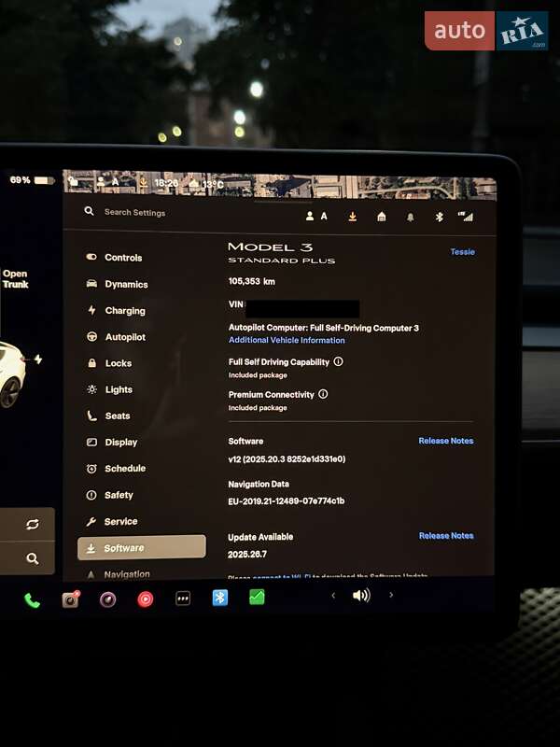This screenshot has width=560, height=747.
Task: Show info for Full Self Driving Capability
Action: [338, 361]
